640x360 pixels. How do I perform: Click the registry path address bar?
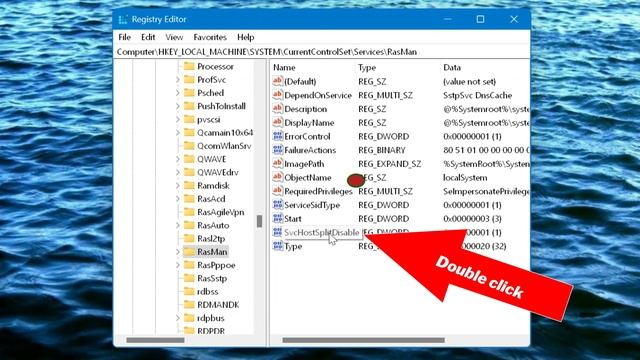[x=322, y=52]
